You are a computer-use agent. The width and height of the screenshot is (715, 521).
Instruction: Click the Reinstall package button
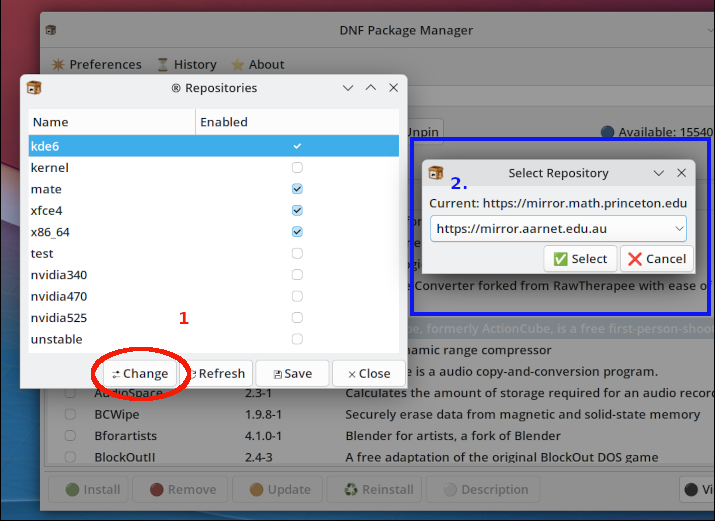[378, 489]
